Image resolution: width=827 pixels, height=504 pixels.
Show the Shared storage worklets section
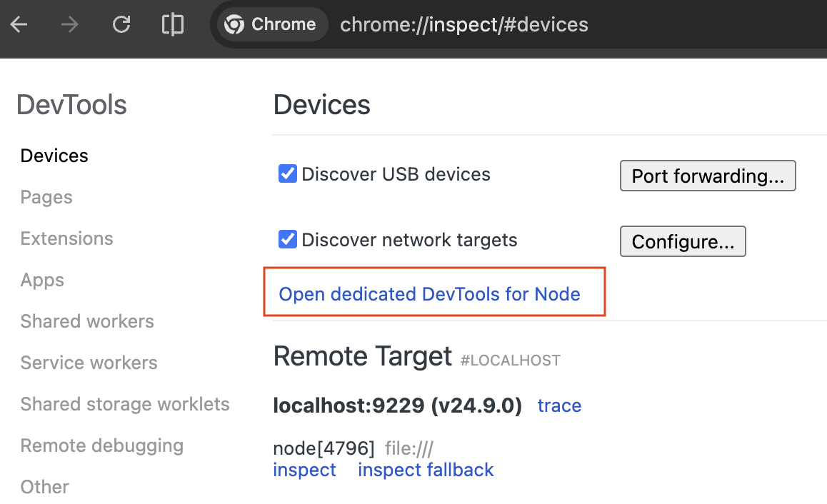click(125, 404)
